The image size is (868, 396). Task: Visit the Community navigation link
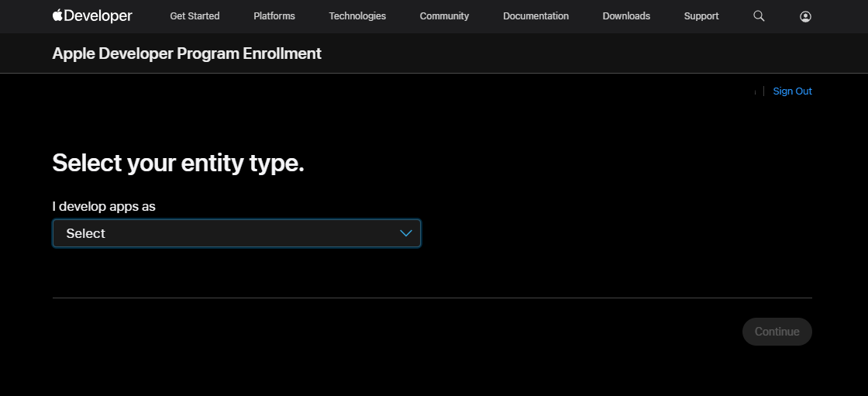click(x=444, y=16)
